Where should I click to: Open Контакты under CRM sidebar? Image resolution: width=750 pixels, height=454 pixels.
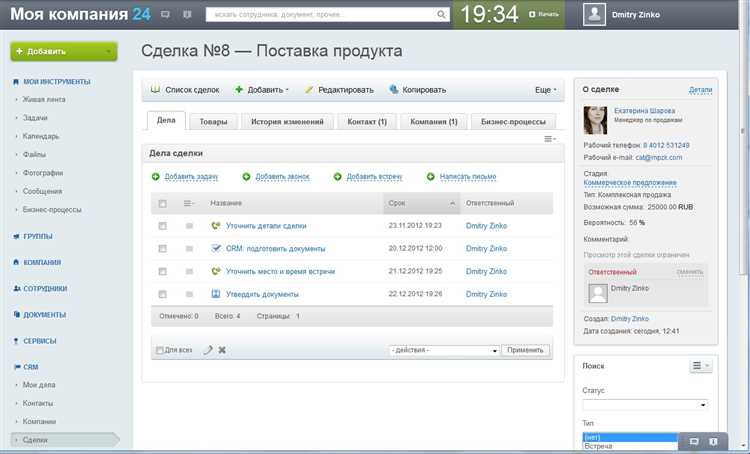[38, 403]
